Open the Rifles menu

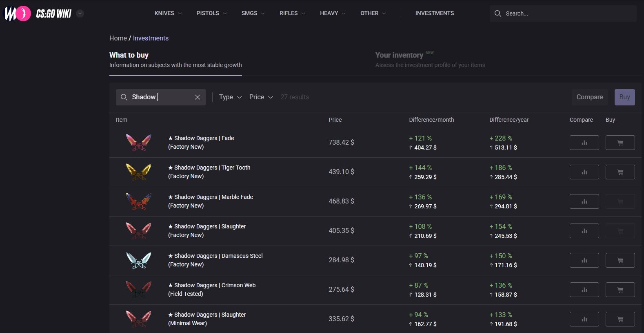pos(292,13)
